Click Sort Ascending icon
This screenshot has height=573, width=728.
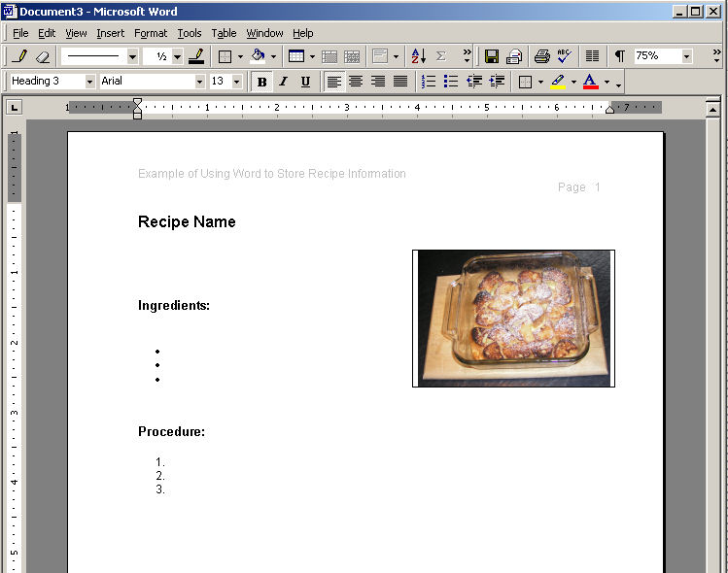tap(418, 56)
